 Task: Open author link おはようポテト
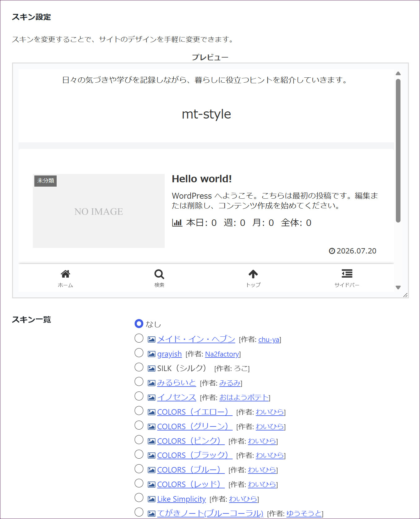click(244, 397)
